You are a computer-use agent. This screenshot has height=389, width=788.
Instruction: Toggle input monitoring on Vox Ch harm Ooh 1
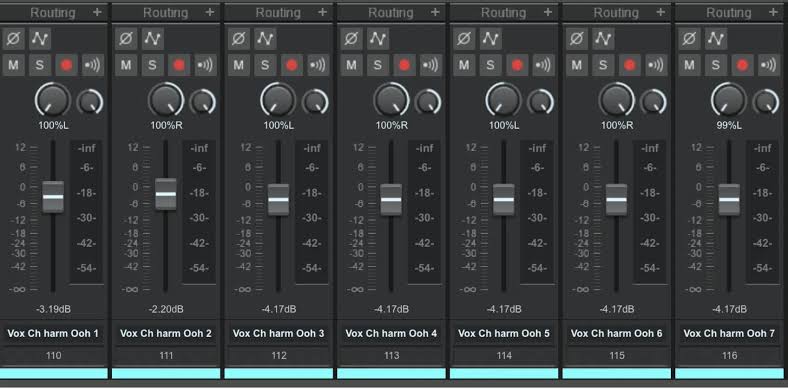(93, 65)
